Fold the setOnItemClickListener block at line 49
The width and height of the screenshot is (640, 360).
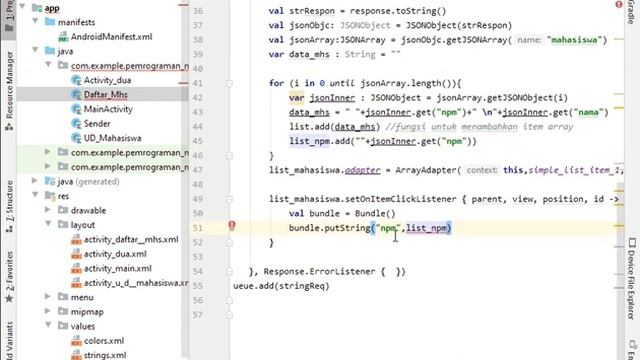(229, 199)
